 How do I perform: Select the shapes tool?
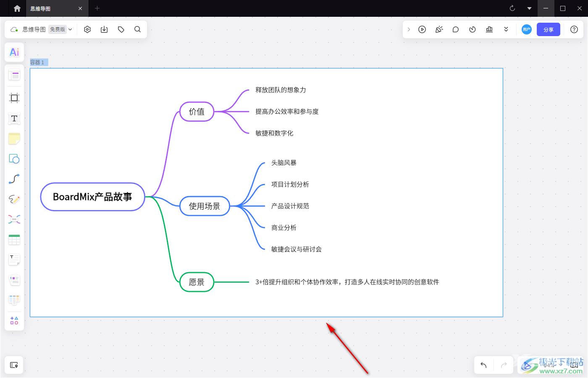click(14, 159)
